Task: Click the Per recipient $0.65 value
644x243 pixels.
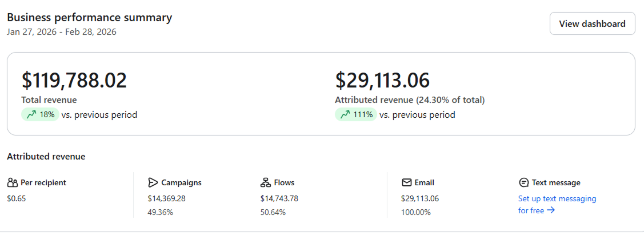Action: [17, 199]
